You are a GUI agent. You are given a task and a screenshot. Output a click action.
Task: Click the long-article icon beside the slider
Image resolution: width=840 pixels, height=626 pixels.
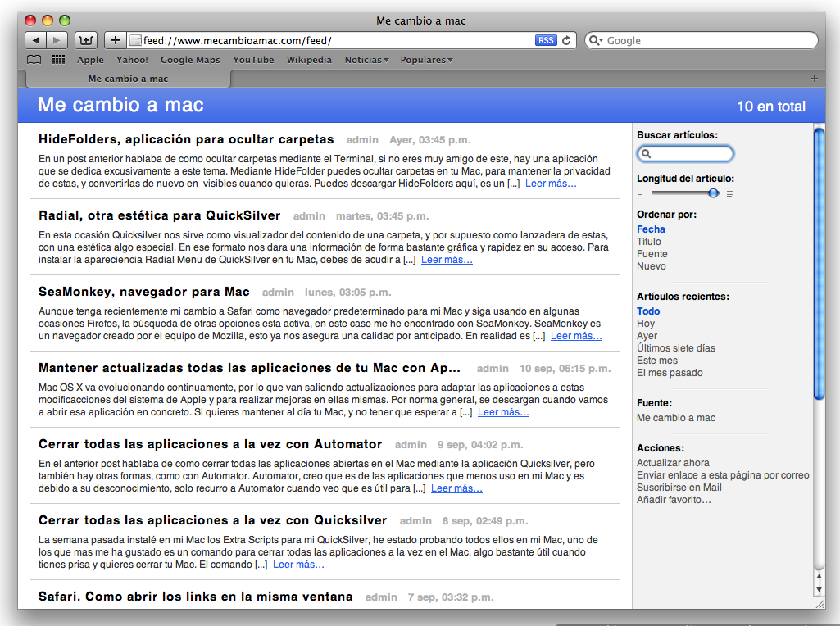729,194
